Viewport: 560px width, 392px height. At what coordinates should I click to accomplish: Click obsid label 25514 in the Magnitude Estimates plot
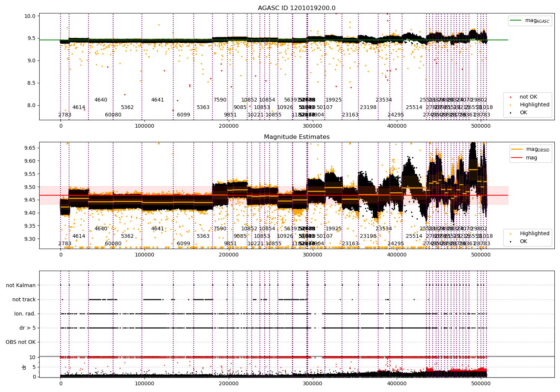pos(414,236)
